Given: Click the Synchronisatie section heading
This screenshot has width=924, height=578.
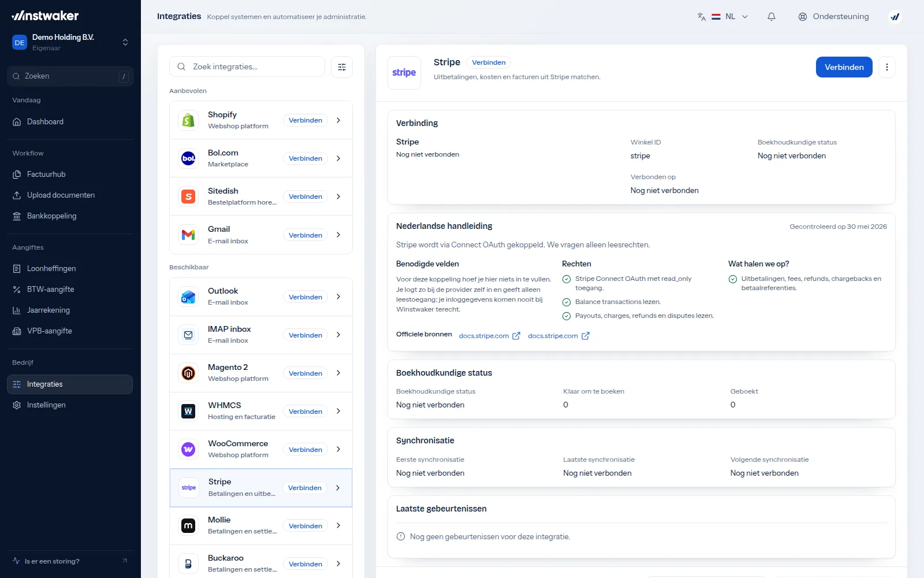Looking at the screenshot, I should tap(425, 440).
